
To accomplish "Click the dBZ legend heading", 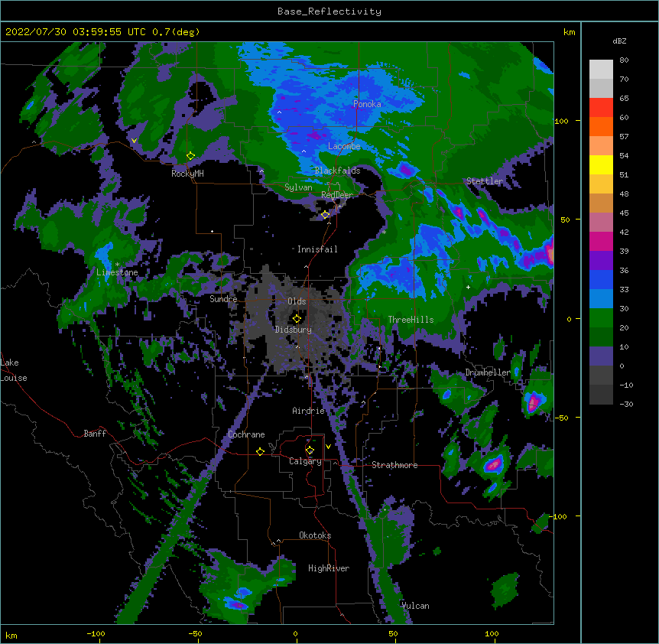I will (619, 41).
